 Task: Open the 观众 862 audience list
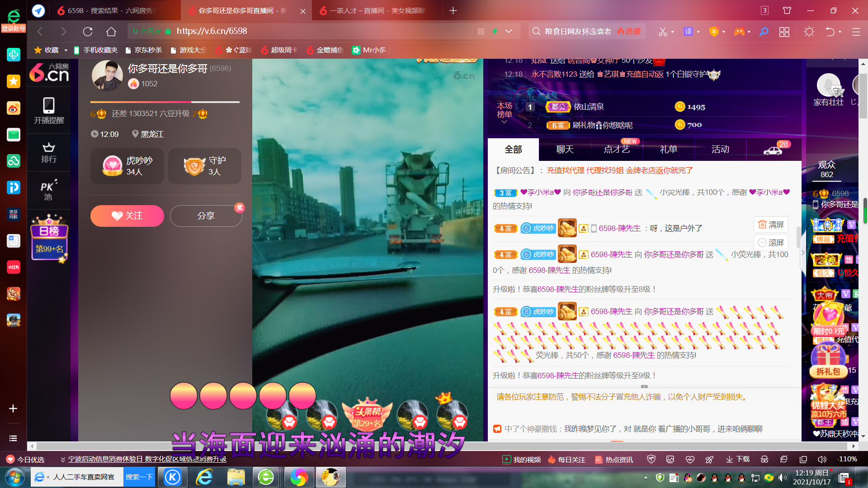(827, 170)
